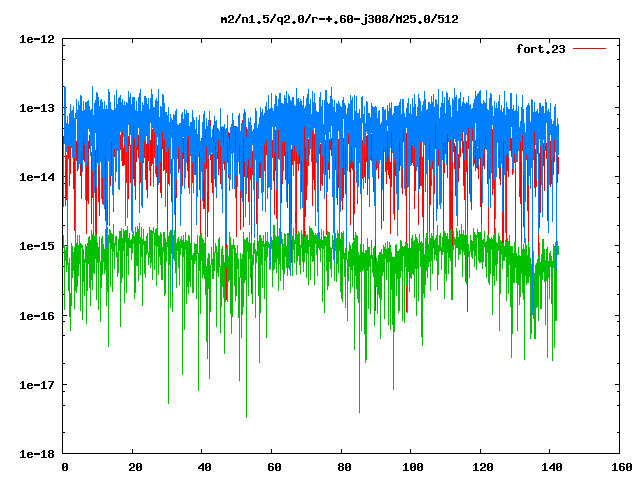
Task: Click the x-axis label 100
Action: tap(413, 467)
